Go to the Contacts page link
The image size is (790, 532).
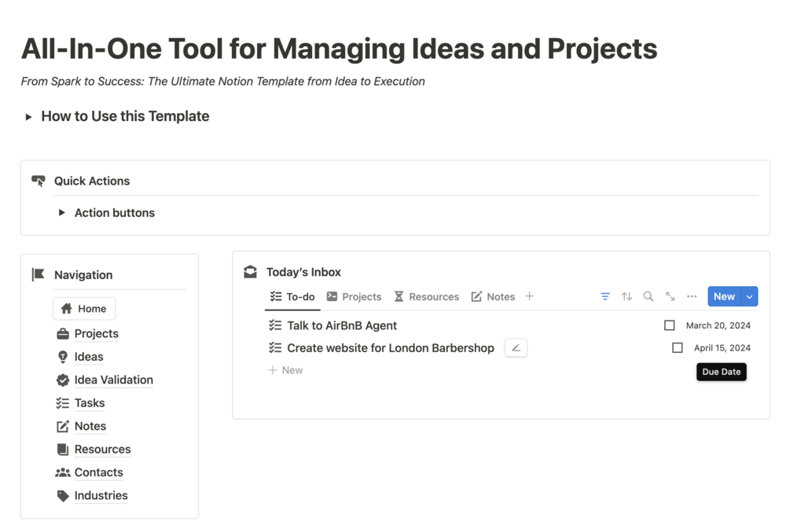point(98,472)
